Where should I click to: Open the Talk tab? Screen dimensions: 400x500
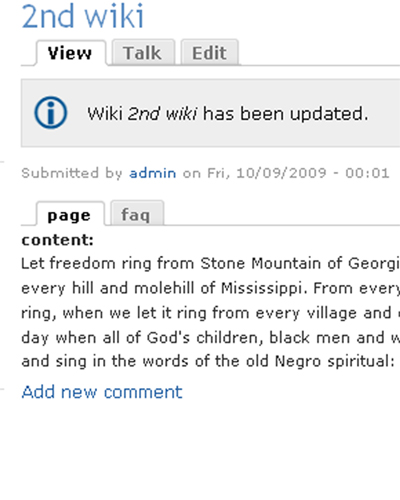[143, 53]
